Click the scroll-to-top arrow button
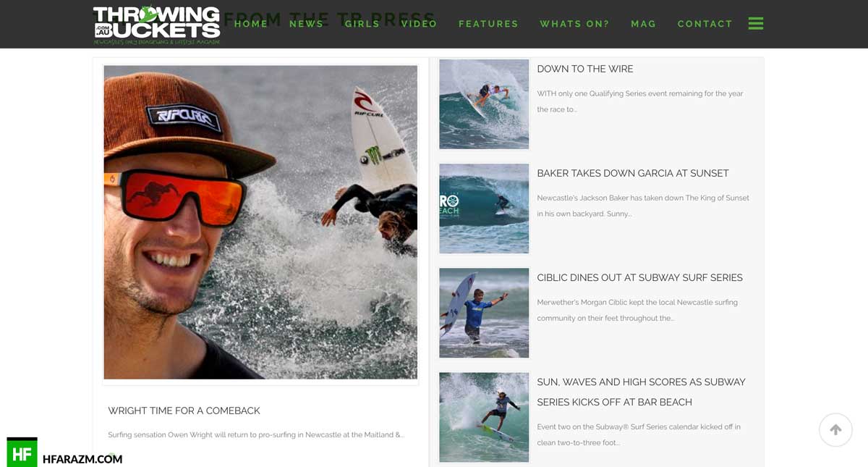This screenshot has height=467, width=868. click(835, 429)
